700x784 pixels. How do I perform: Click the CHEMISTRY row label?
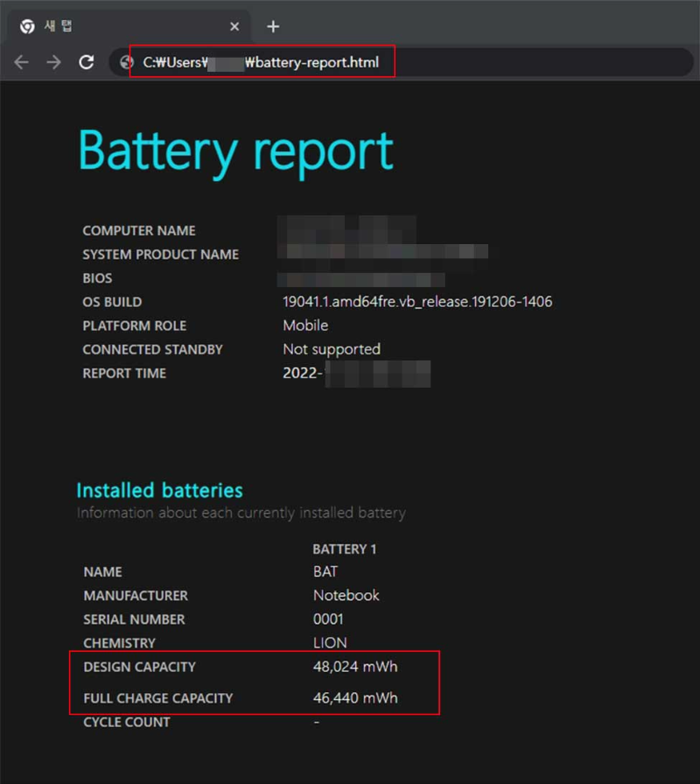pos(120,643)
